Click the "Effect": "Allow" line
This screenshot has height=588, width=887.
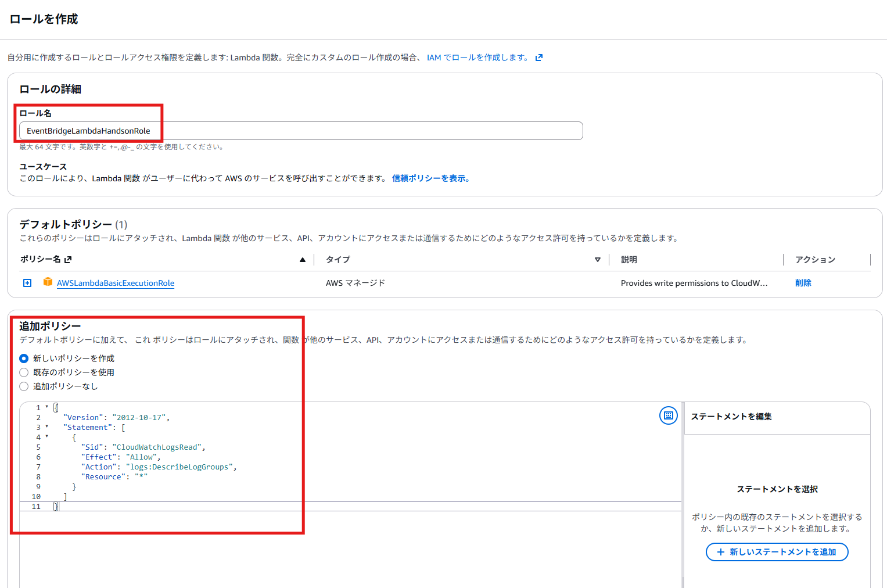pyautogui.click(x=121, y=457)
